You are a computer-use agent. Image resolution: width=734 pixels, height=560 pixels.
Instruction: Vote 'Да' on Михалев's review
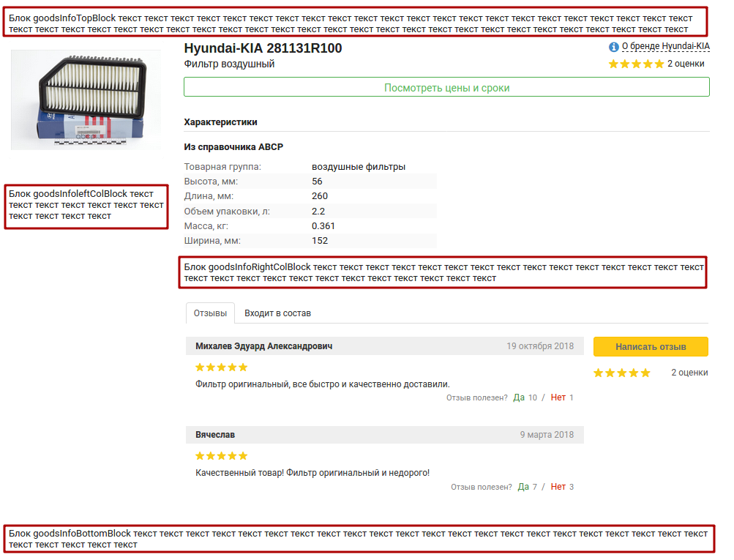pyautogui.click(x=519, y=397)
